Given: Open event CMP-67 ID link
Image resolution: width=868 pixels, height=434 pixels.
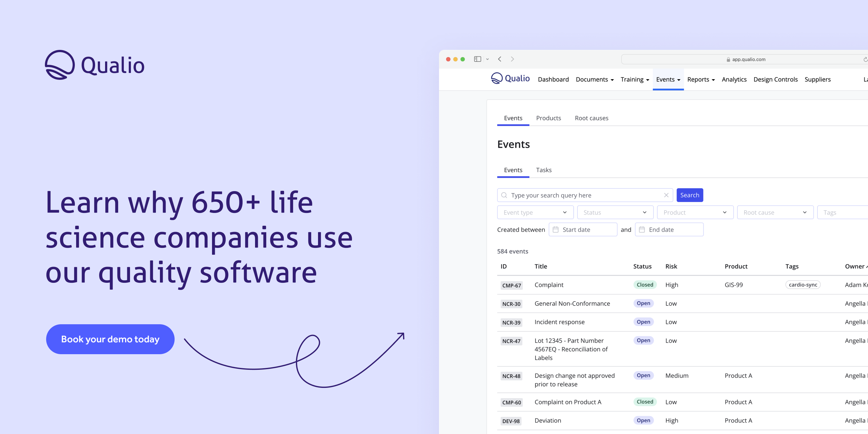Looking at the screenshot, I should click(511, 285).
